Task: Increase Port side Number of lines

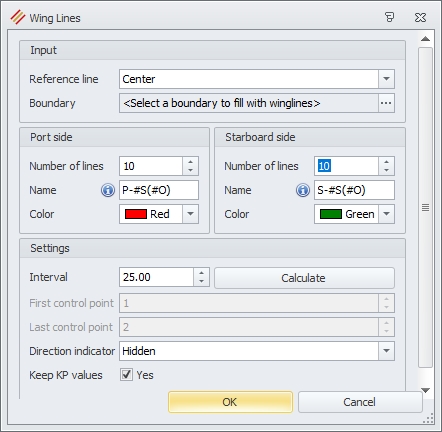Action: coord(190,162)
